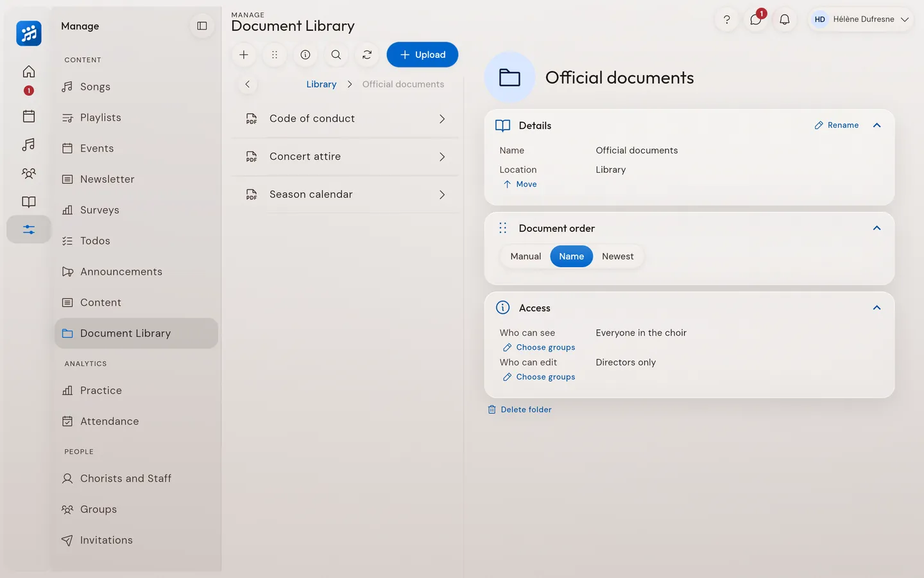Click the Upload button
The width and height of the screenshot is (924, 578).
(422, 55)
